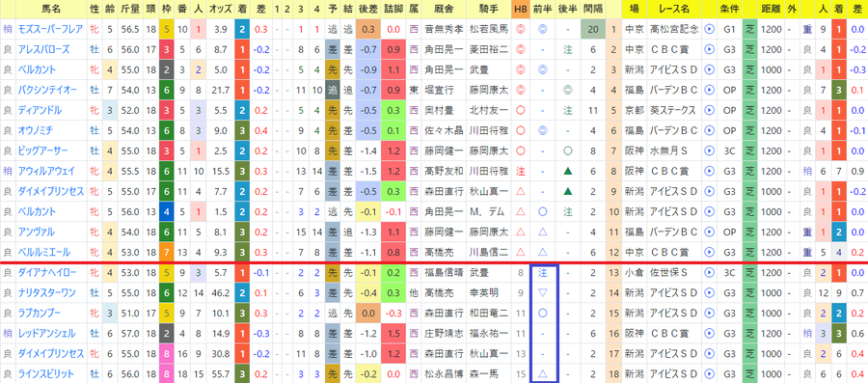Open horse ナリタスターワン
Image resolution: width=868 pixels, height=383 pixels.
coord(47,292)
